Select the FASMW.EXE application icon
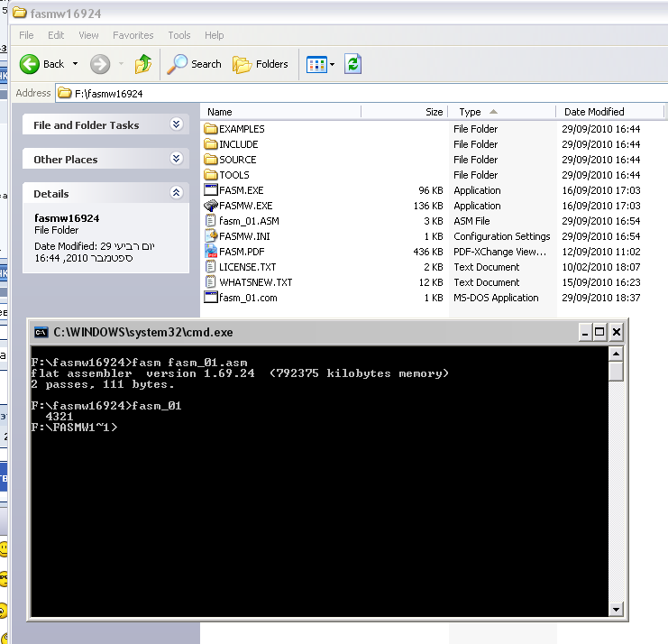The width and height of the screenshot is (668, 644). click(211, 206)
